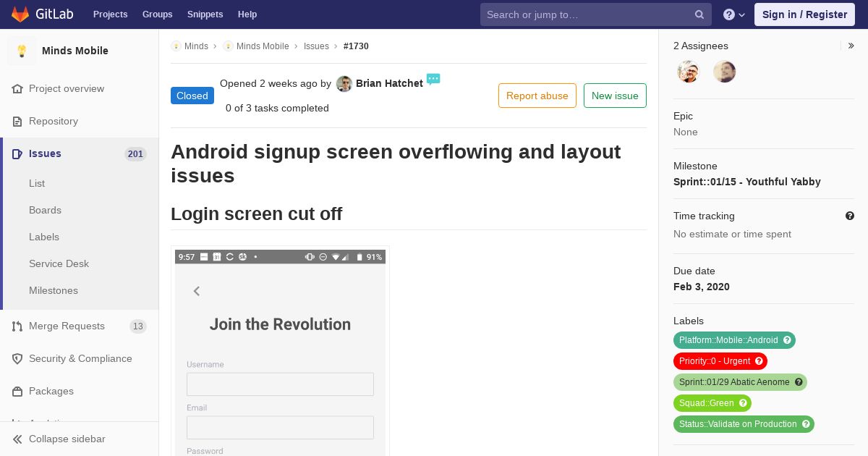
Task: Open the top navbar Help link
Action: (x=247, y=14)
